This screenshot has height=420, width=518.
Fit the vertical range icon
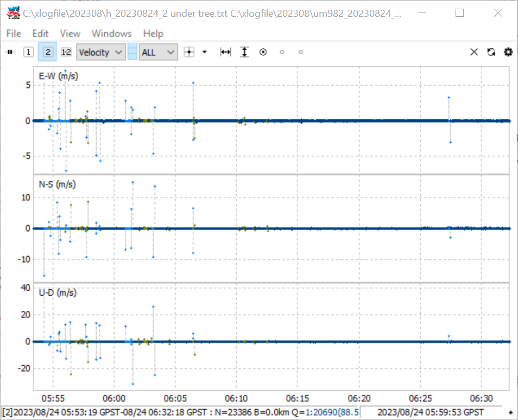click(244, 52)
